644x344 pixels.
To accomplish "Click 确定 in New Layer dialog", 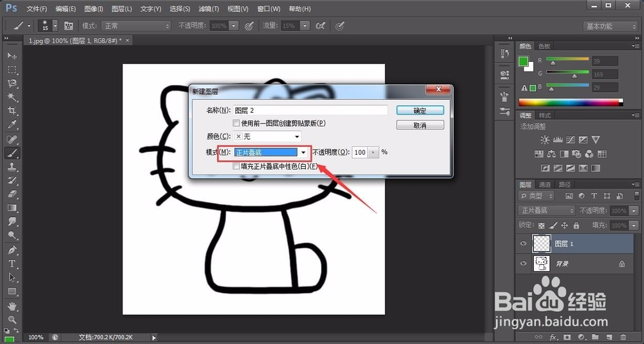I will pyautogui.click(x=420, y=110).
